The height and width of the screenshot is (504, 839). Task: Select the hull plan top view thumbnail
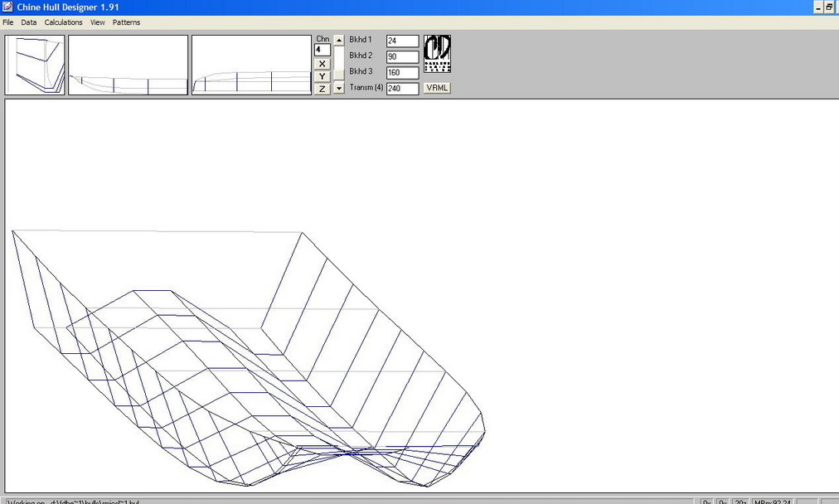[x=251, y=65]
